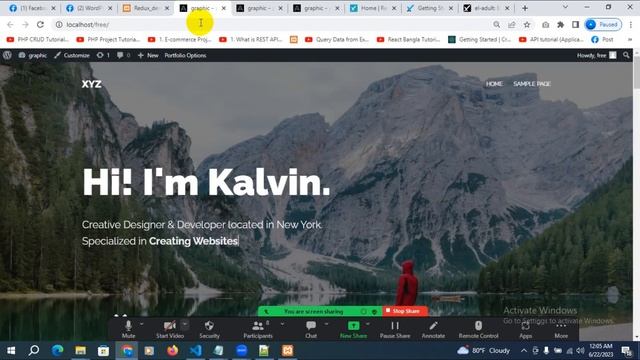The height and width of the screenshot is (360, 640).
Task: Click the browser forward arrow
Action: [x=25, y=24]
